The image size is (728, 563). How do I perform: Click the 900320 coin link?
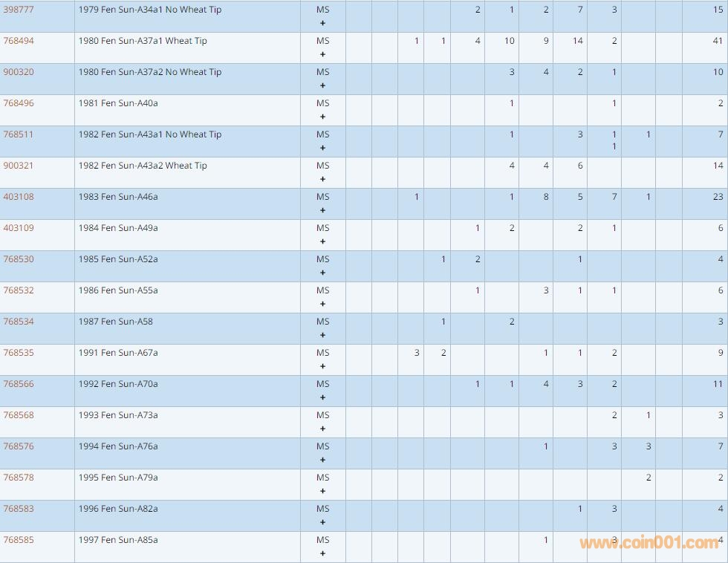(19, 72)
